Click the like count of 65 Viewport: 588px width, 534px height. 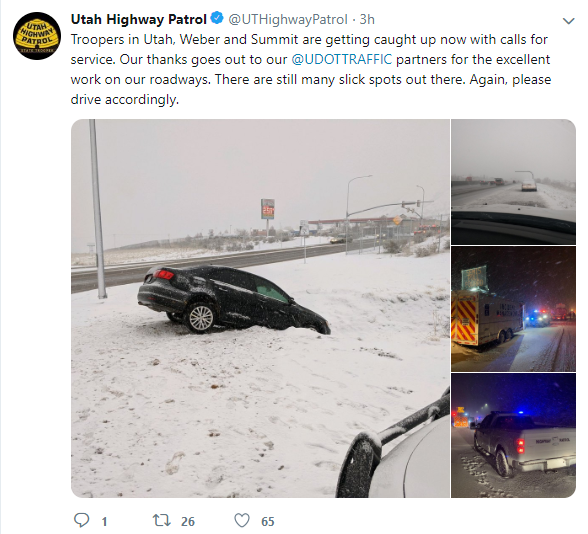click(x=268, y=521)
